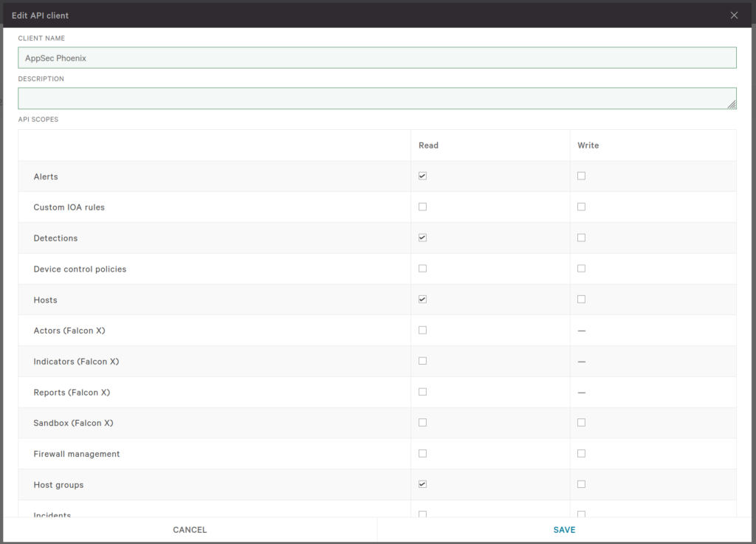Viewport: 756px width, 544px height.
Task: Enable Write scope for Alerts
Action: tap(582, 176)
